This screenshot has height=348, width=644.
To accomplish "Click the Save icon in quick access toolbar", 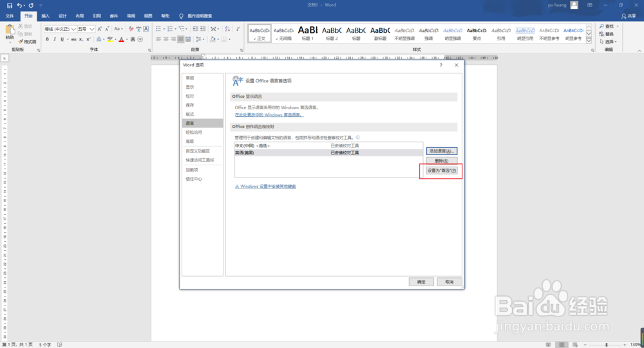I will [x=10, y=5].
